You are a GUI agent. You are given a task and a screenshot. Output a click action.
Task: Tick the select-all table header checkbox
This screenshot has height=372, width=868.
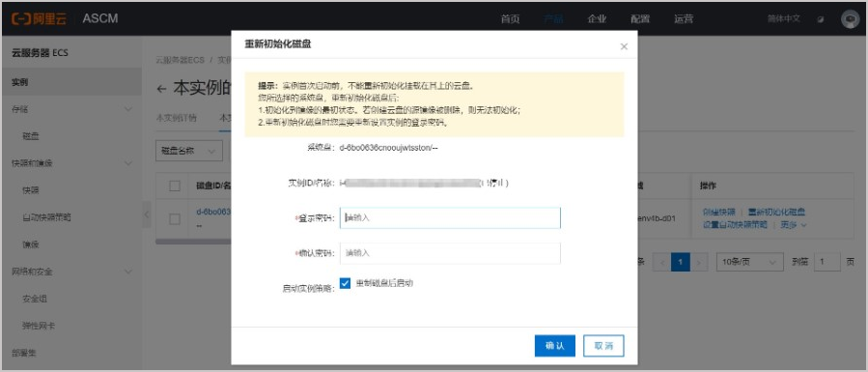(x=175, y=186)
